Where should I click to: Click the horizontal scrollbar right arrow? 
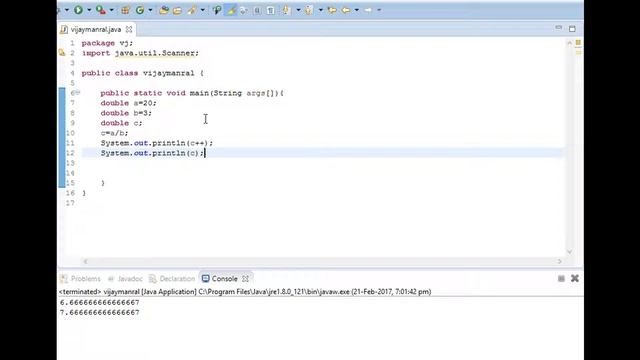point(559,261)
